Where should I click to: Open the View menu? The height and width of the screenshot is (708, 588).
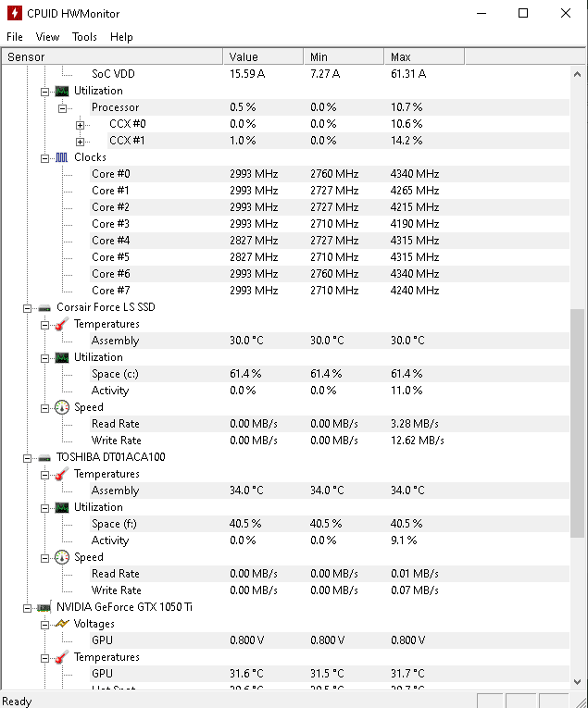point(47,37)
